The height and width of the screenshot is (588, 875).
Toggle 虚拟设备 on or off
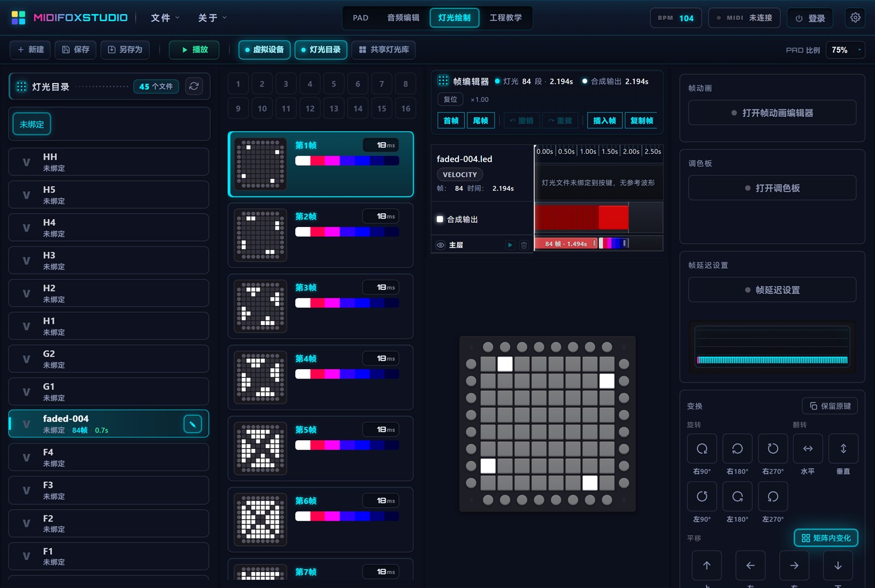click(x=264, y=49)
